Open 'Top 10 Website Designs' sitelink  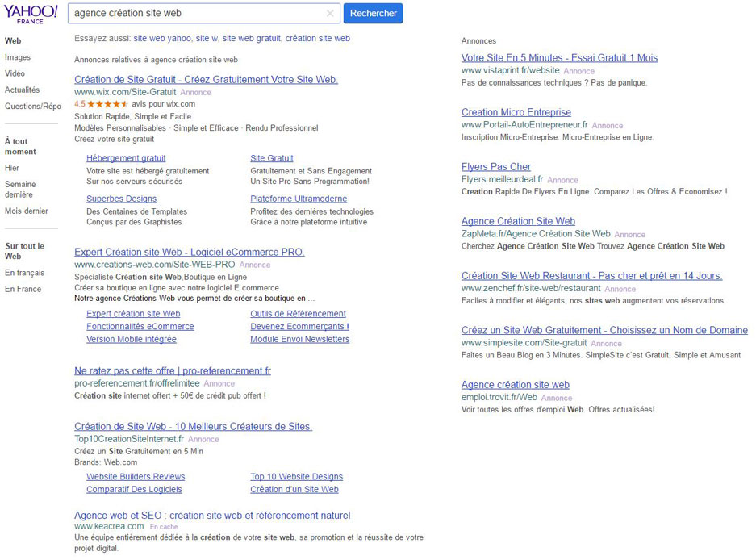pyautogui.click(x=297, y=477)
